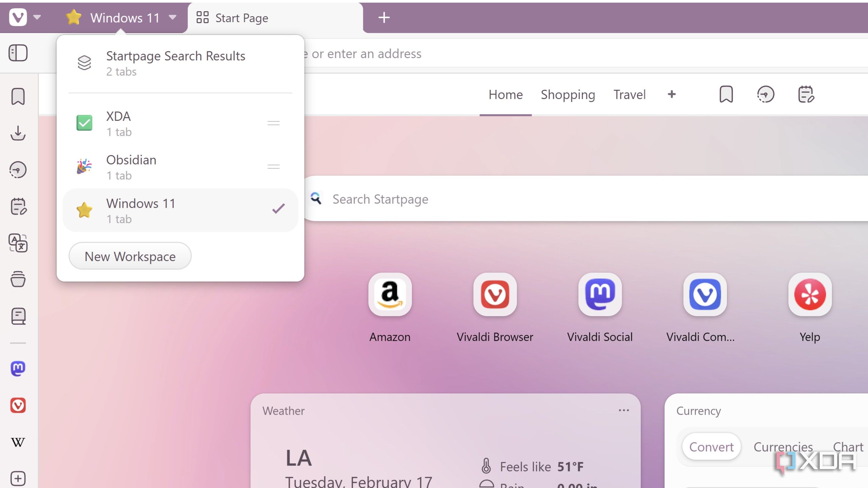This screenshot has height=488, width=868.
Task: Select Startpage Search Results tab stack
Action: pos(180,63)
